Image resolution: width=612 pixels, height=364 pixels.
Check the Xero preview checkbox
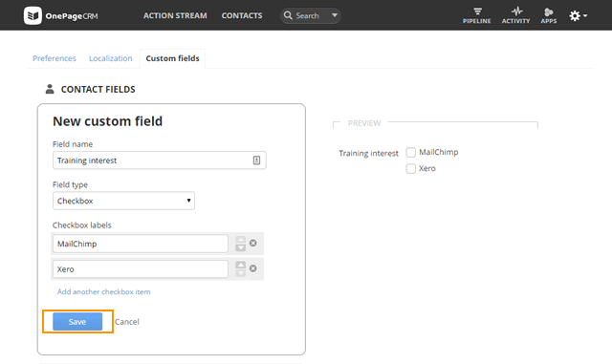[410, 168]
